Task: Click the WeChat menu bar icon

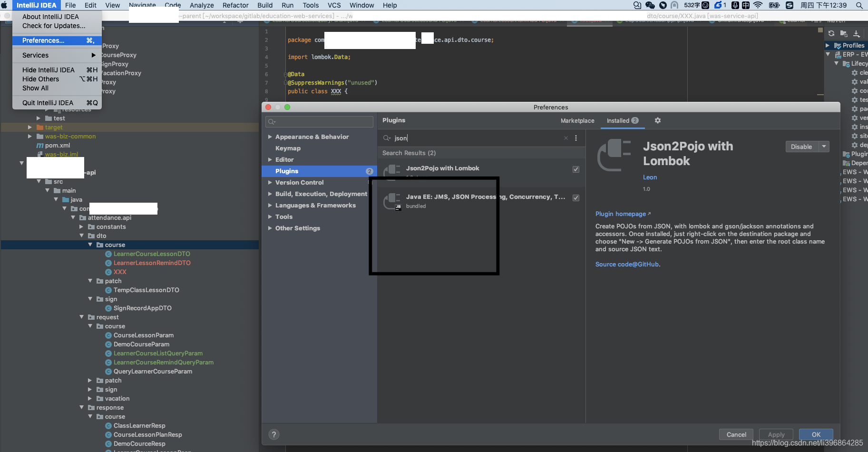Action: 650,5
